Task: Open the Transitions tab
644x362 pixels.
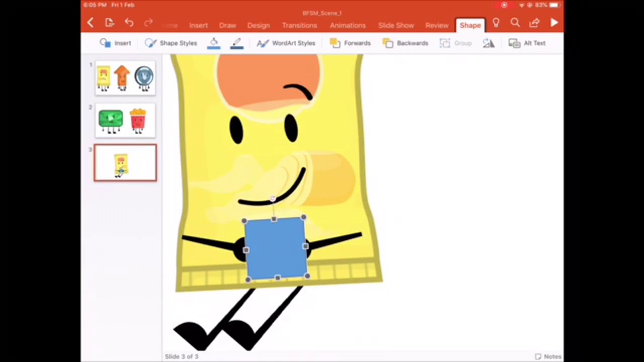Action: coord(299,25)
